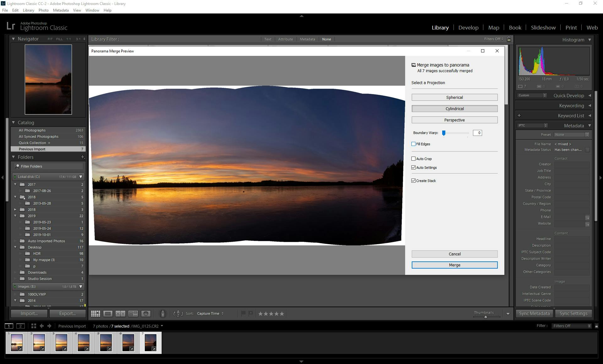This screenshot has height=364, width=603.
Task: Collapse the Catalog panel
Action: (x=14, y=122)
